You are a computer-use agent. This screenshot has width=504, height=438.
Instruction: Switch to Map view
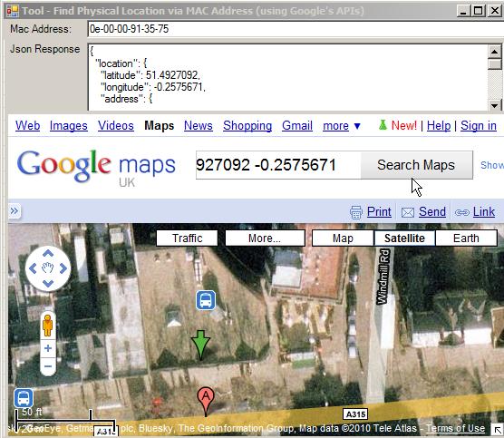point(343,238)
